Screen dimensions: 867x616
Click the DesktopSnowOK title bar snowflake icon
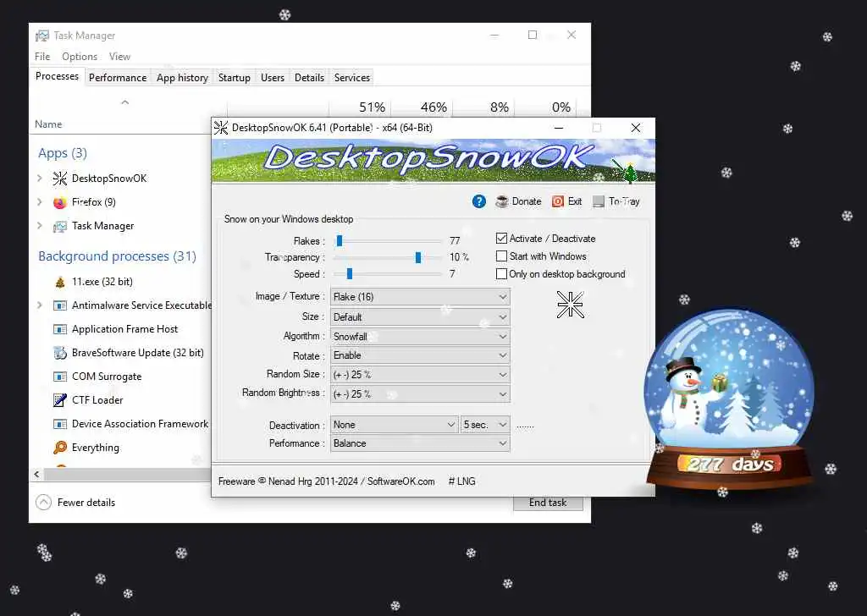(221, 128)
